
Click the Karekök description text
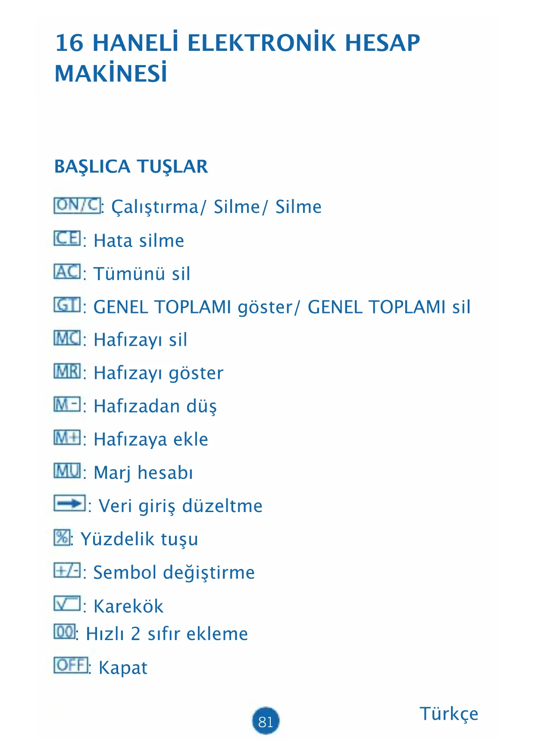coord(128,606)
